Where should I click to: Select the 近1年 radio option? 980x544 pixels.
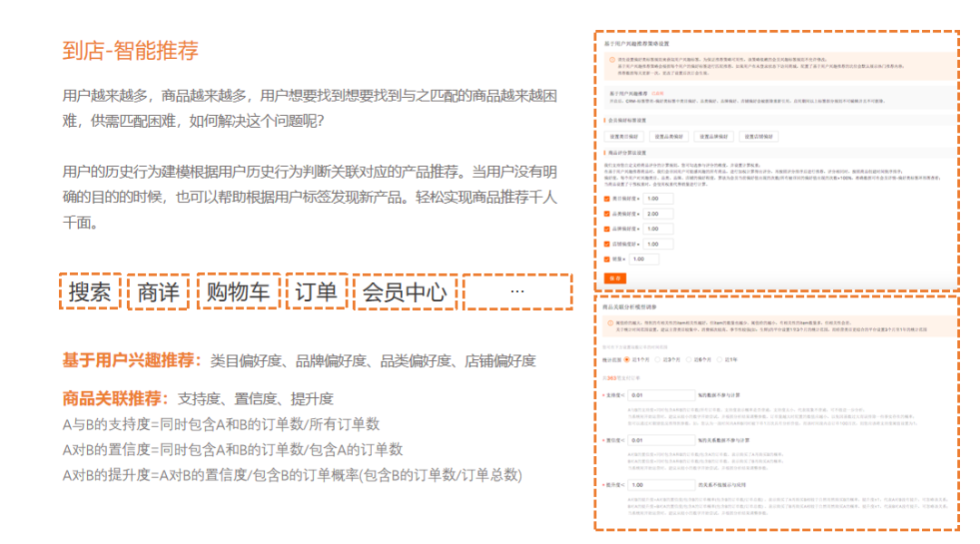(x=721, y=360)
